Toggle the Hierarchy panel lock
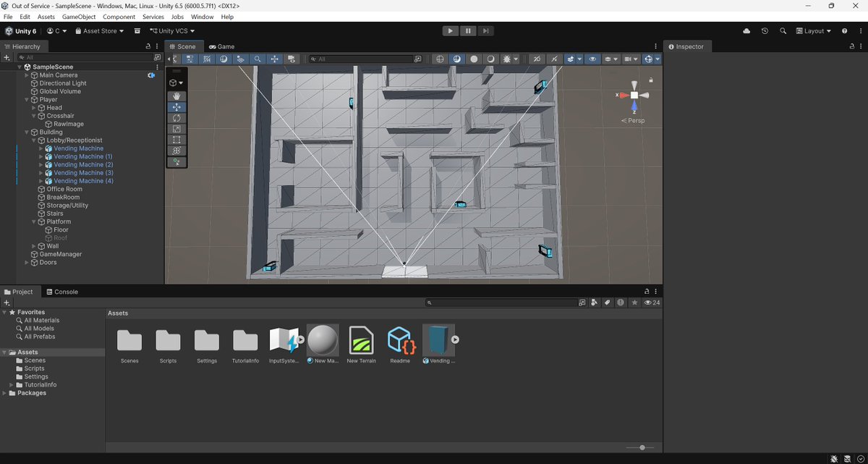Viewport: 868px width, 464px height. [x=148, y=46]
